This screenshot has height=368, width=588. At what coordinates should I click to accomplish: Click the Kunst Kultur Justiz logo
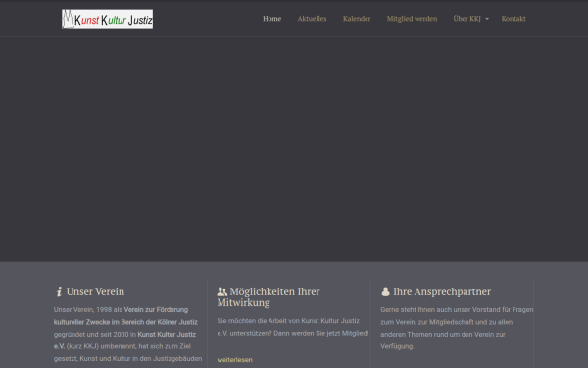pyautogui.click(x=107, y=20)
